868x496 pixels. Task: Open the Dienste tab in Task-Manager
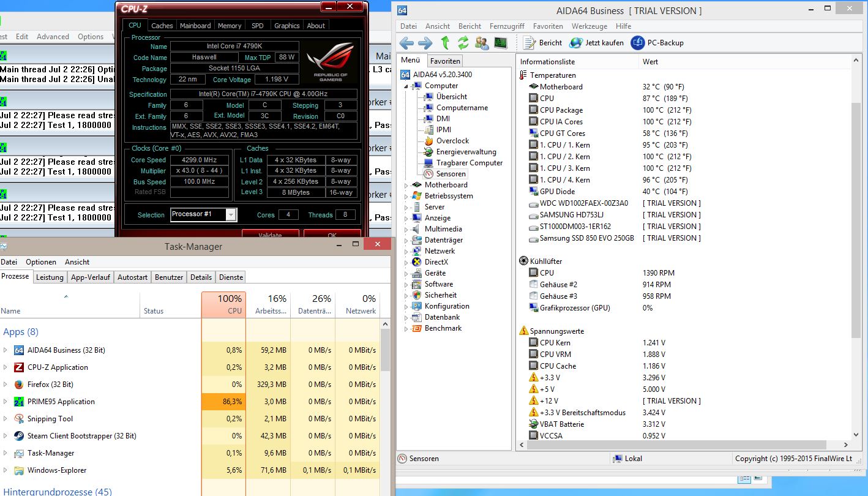coord(231,277)
